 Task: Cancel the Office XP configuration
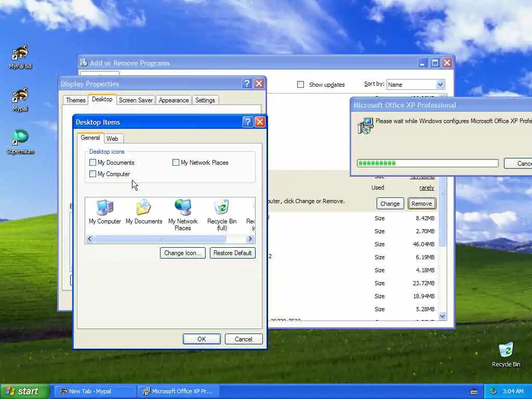pyautogui.click(x=518, y=164)
